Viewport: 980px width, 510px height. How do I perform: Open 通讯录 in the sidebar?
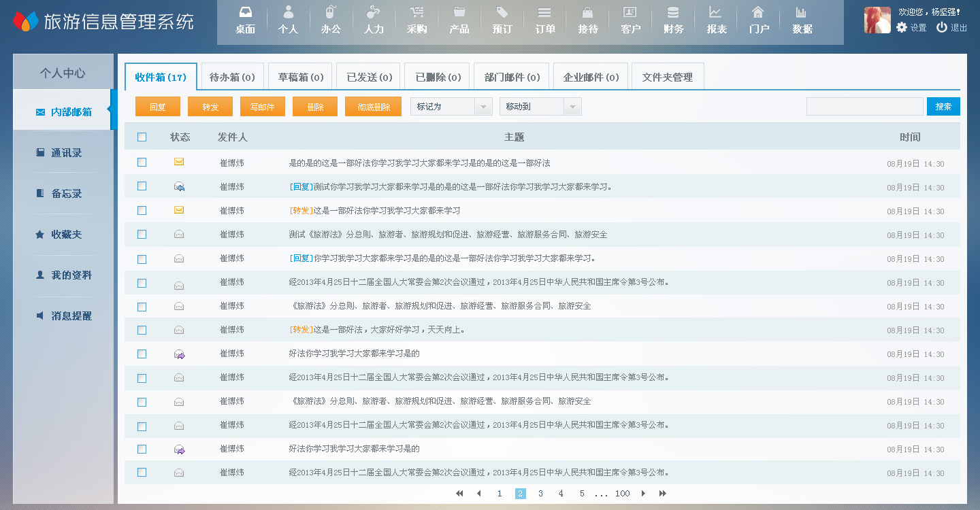63,153
